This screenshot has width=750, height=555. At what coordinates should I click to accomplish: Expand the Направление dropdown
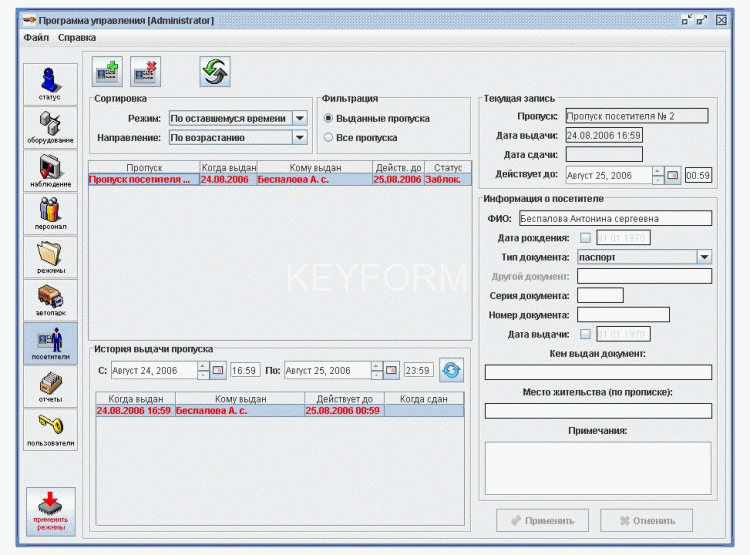pyautogui.click(x=299, y=138)
